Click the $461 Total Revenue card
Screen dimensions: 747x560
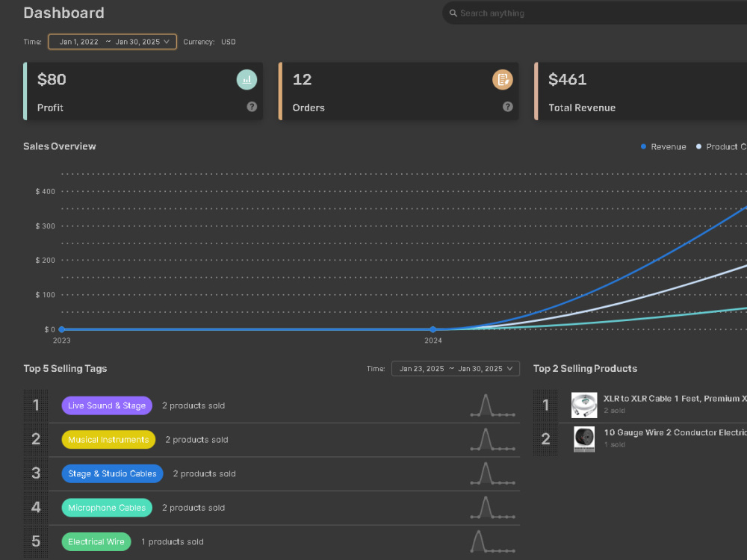click(x=641, y=91)
